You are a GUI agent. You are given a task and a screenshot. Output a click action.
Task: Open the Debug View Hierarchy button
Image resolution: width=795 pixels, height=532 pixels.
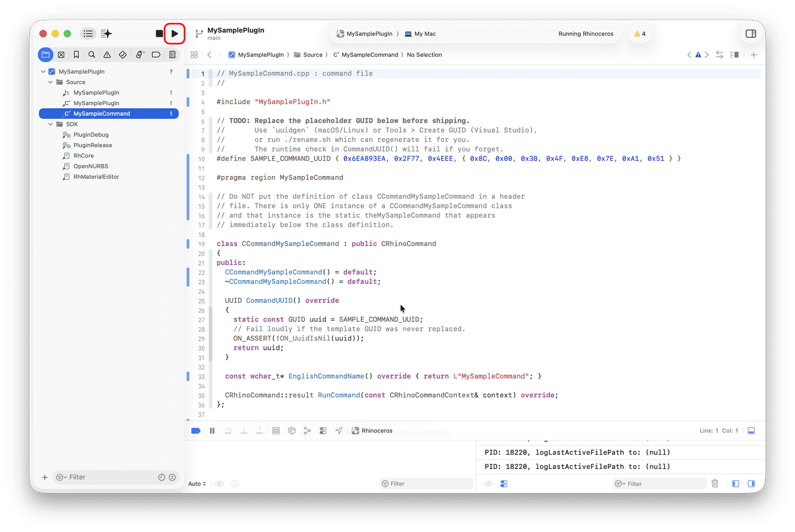pos(292,431)
